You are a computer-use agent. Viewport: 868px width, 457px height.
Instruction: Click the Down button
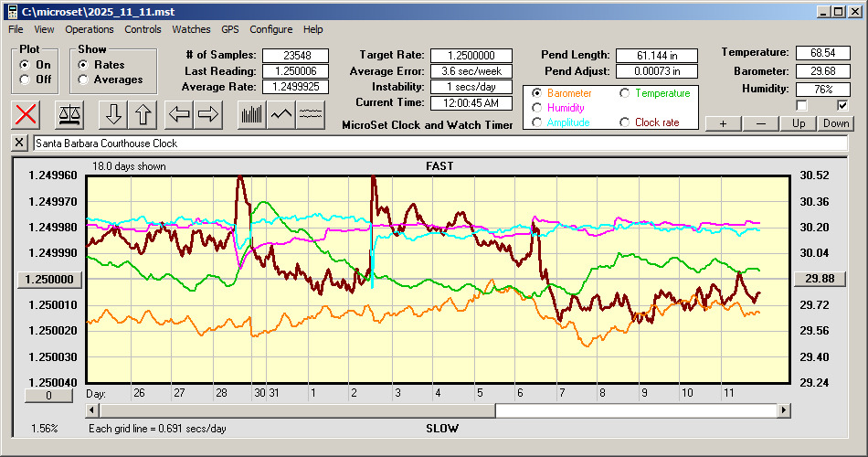click(x=835, y=123)
